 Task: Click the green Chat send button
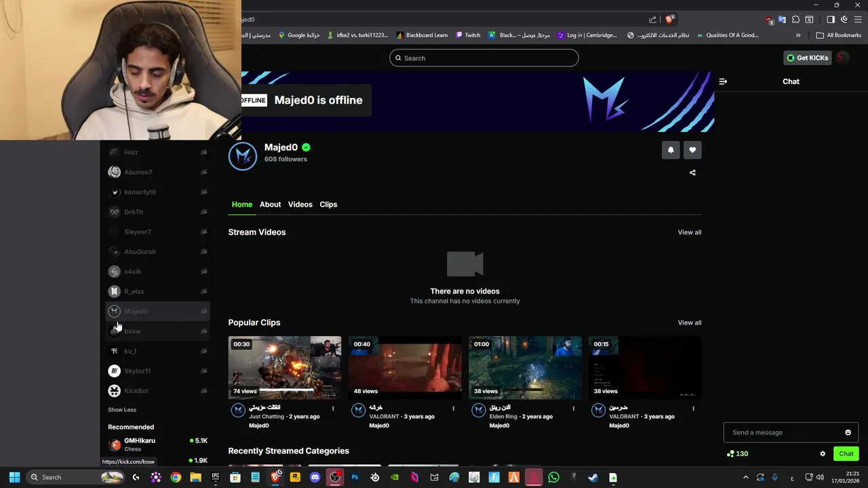point(846,454)
